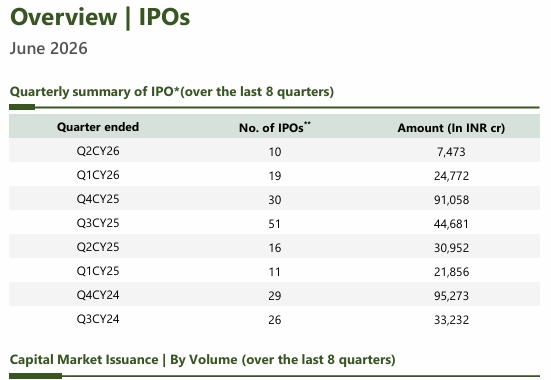The width and height of the screenshot is (551, 380).
Task: Select the Q4CY24 amount 95,273
Action: pos(451,296)
